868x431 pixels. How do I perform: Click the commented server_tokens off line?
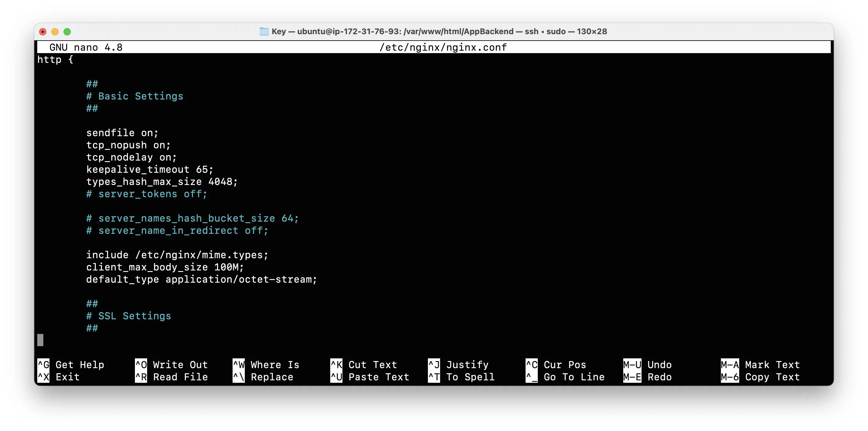click(x=146, y=194)
